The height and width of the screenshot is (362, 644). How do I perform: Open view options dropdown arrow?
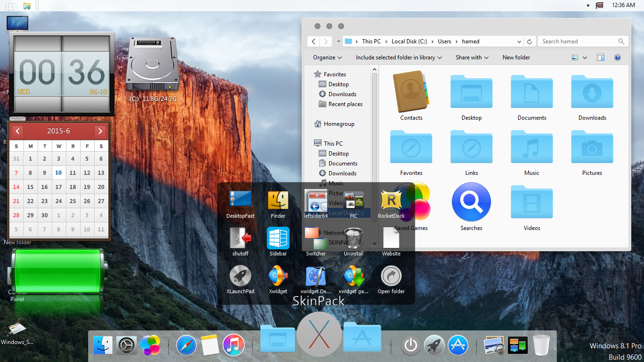click(585, 58)
